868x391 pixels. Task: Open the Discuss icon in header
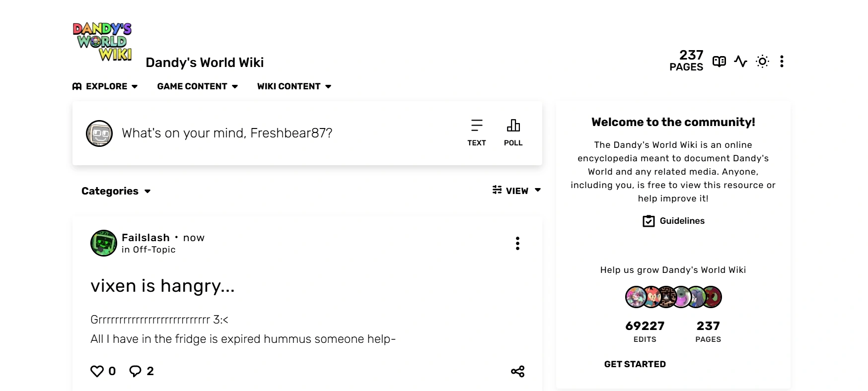pos(719,62)
